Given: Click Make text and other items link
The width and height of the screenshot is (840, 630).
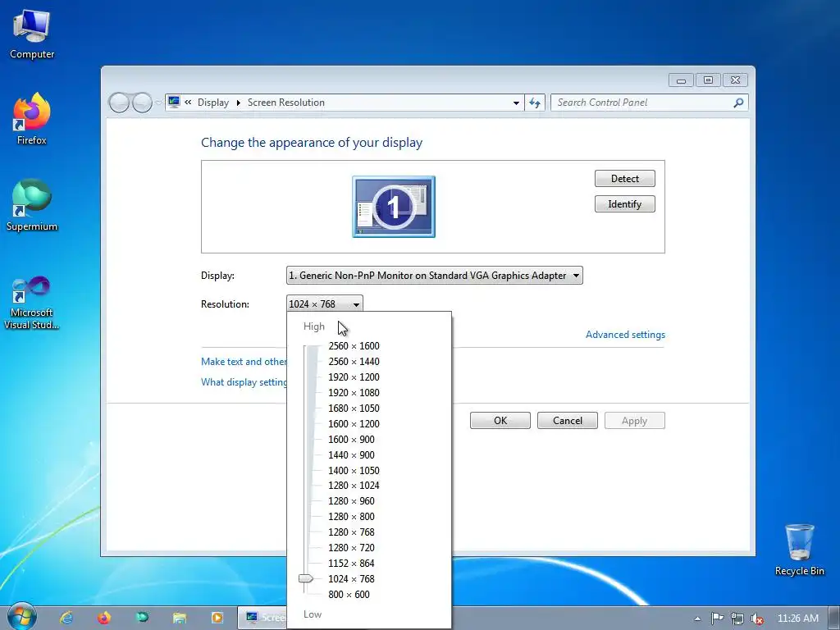Looking at the screenshot, I should point(244,362).
